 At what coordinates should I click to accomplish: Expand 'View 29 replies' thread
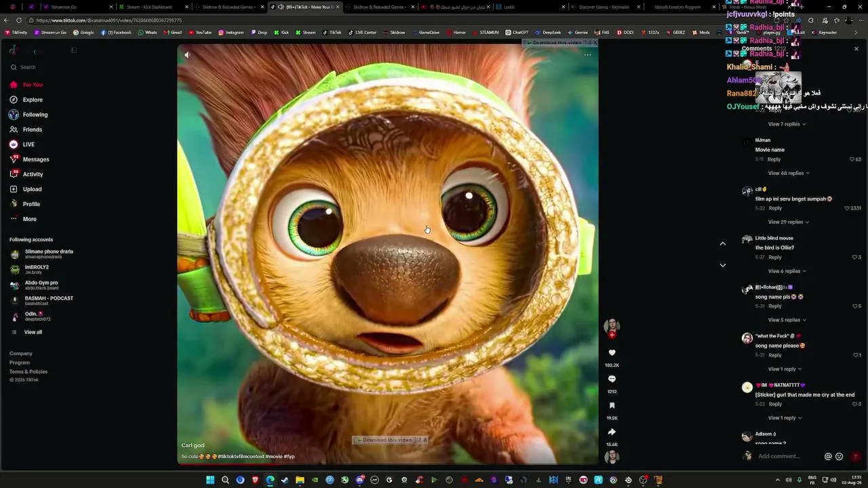click(x=789, y=222)
